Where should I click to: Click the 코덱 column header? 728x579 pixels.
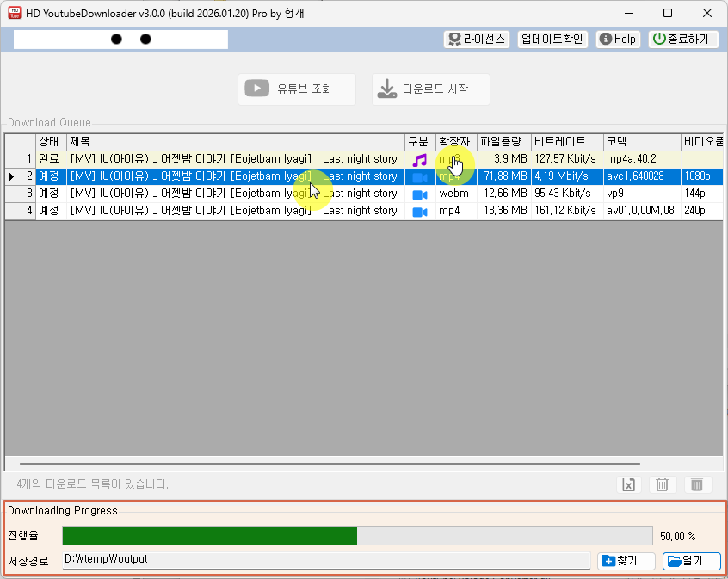click(x=642, y=142)
